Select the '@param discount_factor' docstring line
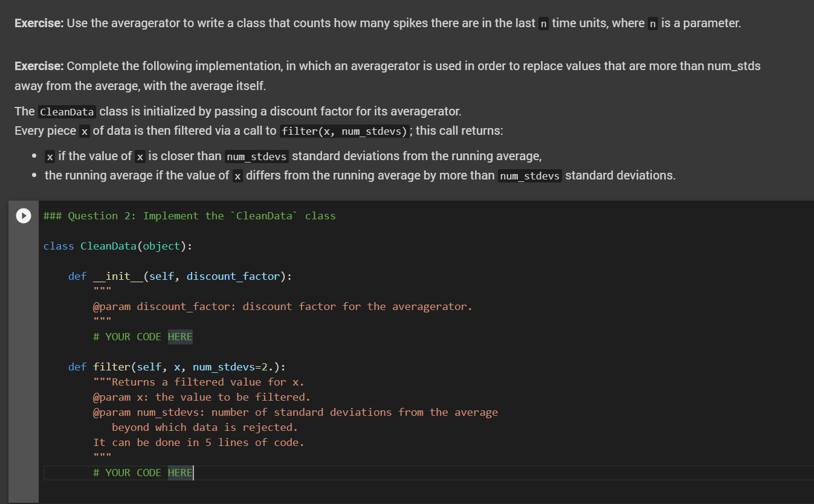 [x=283, y=306]
